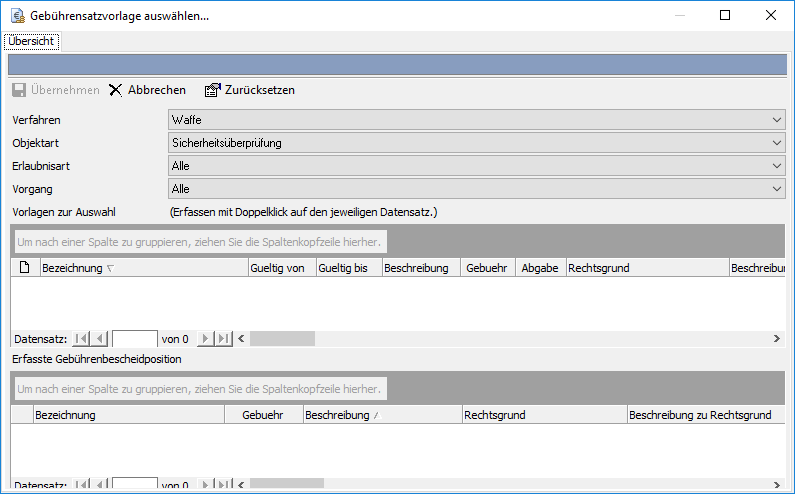Click the Übernehmen save disk icon
Image resolution: width=795 pixels, height=494 pixels.
coord(19,90)
